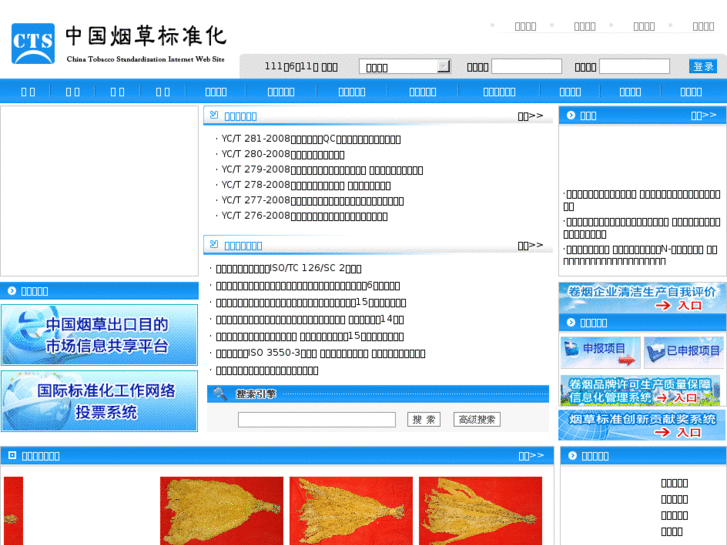Click the circle arrow icon above the export platform banner
The width and height of the screenshot is (727, 545).
coord(12,291)
